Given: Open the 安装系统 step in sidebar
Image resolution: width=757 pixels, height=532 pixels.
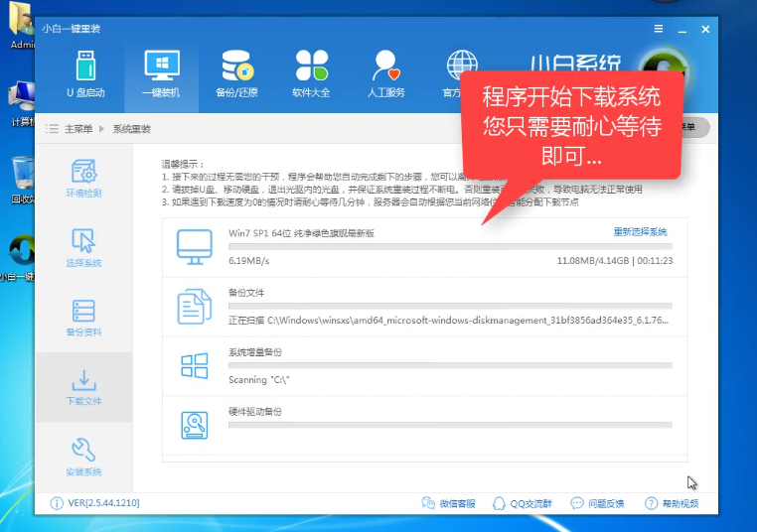Looking at the screenshot, I should tap(83, 457).
